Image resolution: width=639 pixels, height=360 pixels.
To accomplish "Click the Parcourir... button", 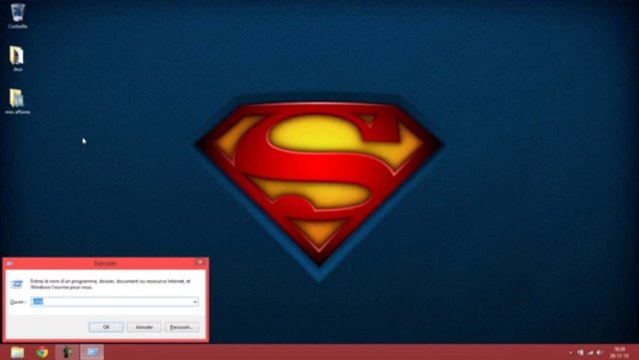I will point(182,327).
